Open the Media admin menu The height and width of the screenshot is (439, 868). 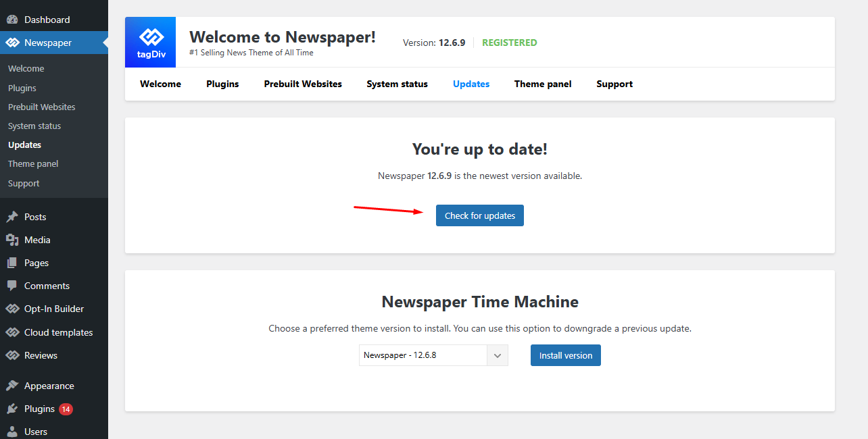tap(54, 240)
